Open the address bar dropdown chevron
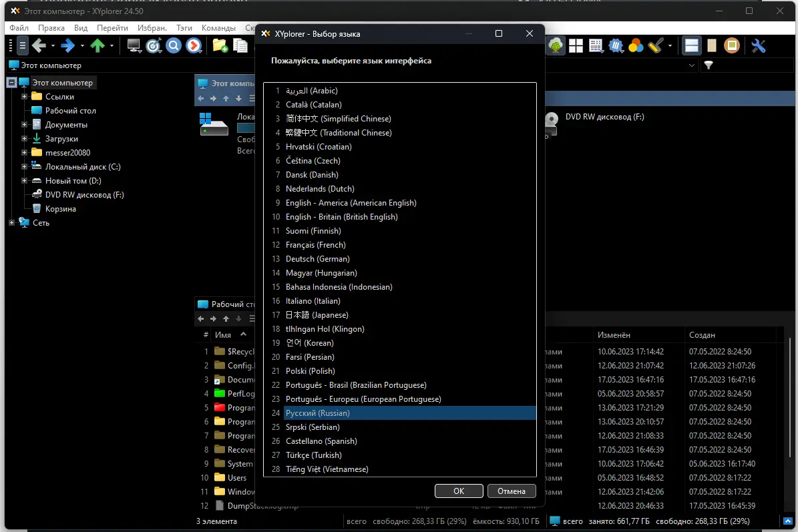 [x=692, y=65]
